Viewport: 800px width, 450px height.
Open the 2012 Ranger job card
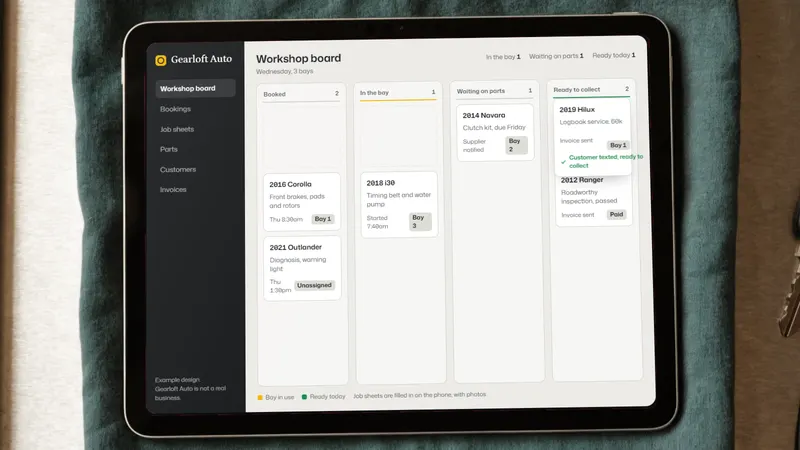tap(593, 199)
